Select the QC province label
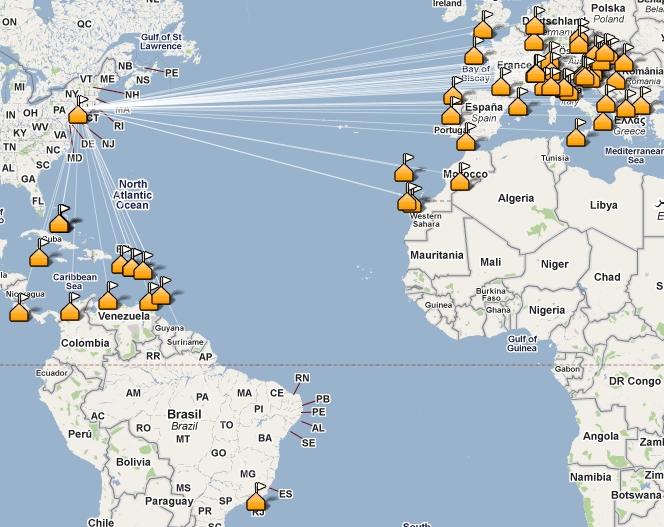The height and width of the screenshot is (527, 664). coord(84,24)
